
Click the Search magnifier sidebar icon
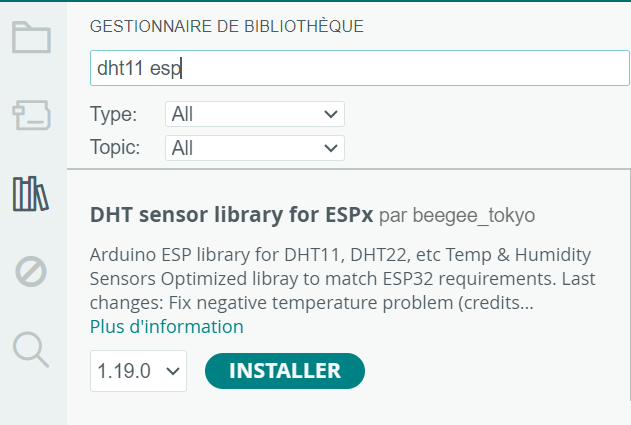[31, 349]
